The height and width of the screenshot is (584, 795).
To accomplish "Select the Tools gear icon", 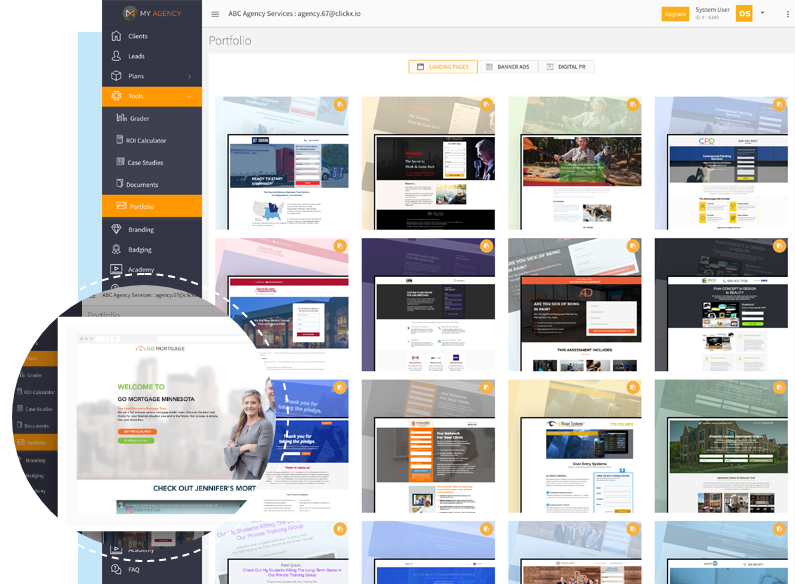I will coord(116,96).
